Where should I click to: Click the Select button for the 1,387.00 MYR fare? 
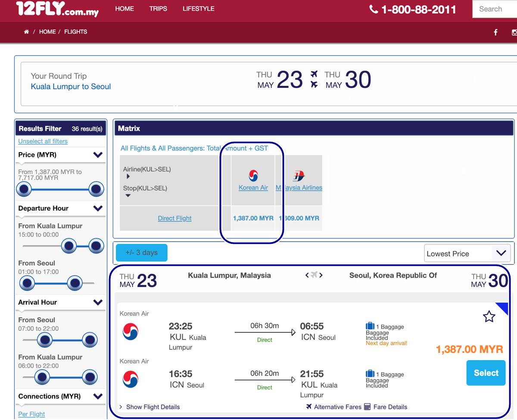click(x=486, y=373)
